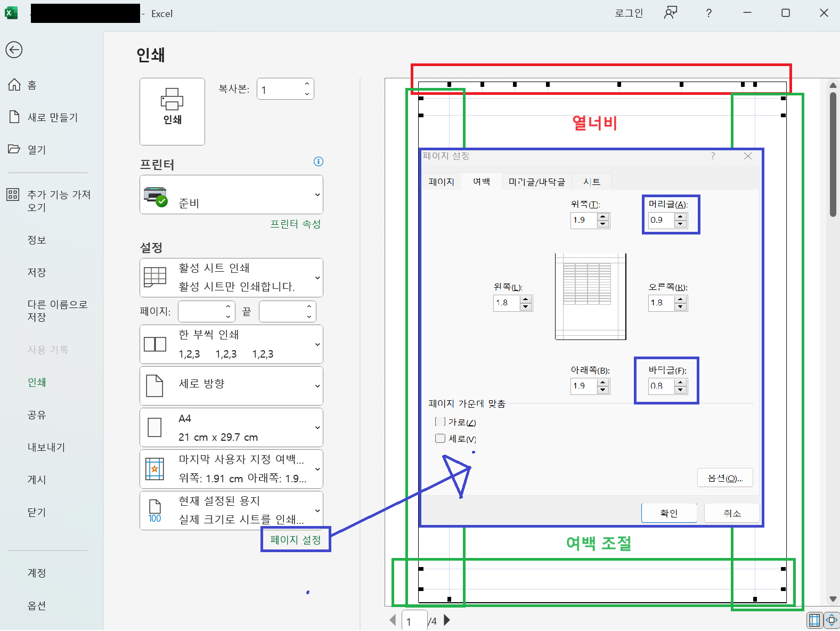Open help with the question mark icon
The height and width of the screenshot is (631, 840).
click(x=708, y=13)
